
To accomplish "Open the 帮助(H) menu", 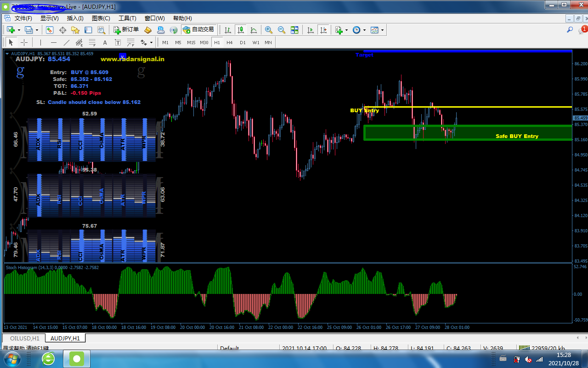I will 182,18.
